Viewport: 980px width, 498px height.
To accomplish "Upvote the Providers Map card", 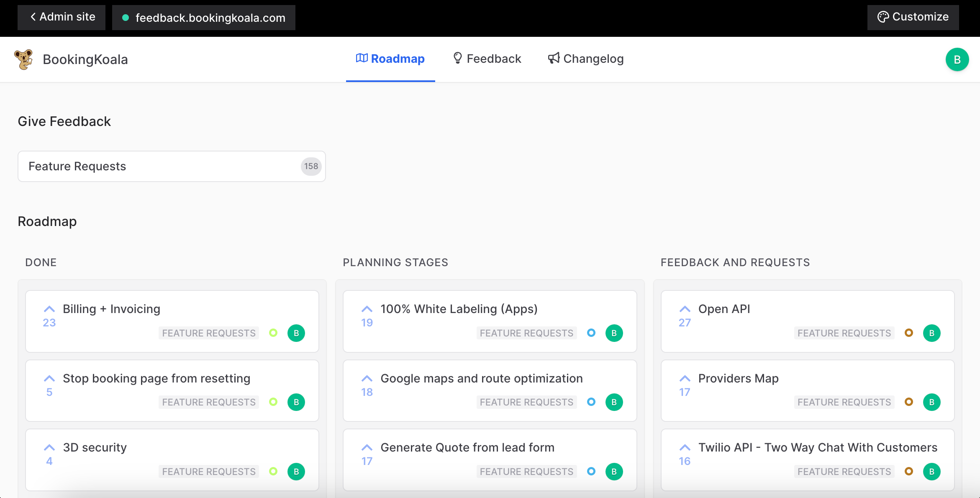I will click(685, 379).
